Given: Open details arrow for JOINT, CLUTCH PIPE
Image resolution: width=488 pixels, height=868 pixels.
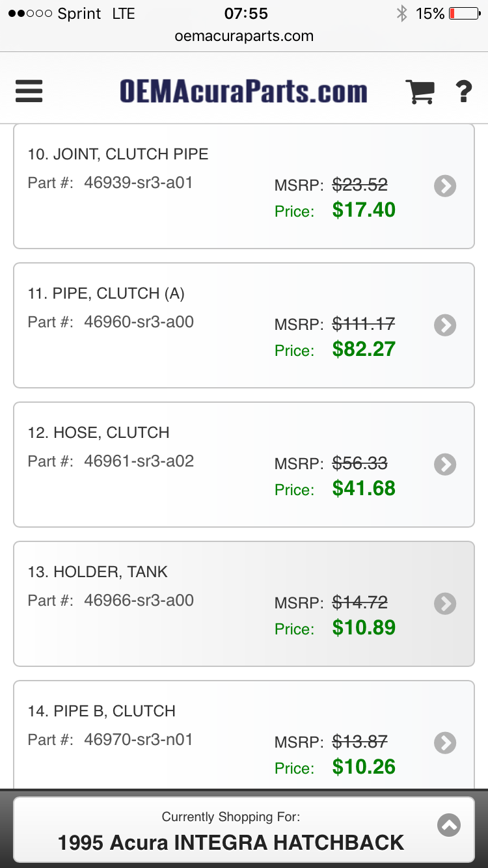Looking at the screenshot, I should [445, 186].
